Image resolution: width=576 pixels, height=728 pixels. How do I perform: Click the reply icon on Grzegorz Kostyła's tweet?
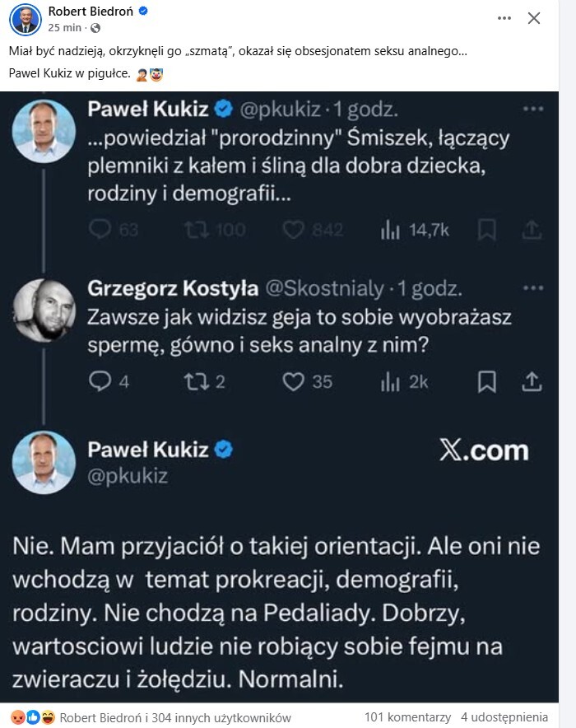pos(100,381)
